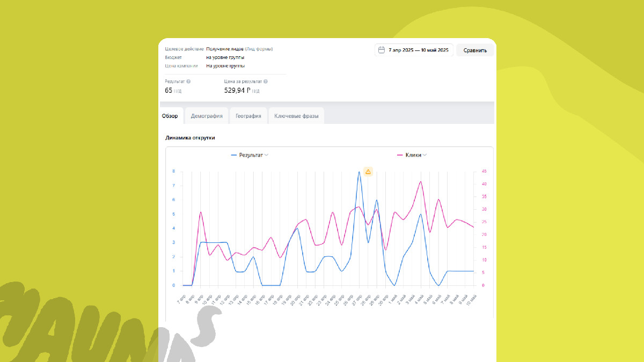Switch to the Обзор tab
644x362 pixels.
170,116
